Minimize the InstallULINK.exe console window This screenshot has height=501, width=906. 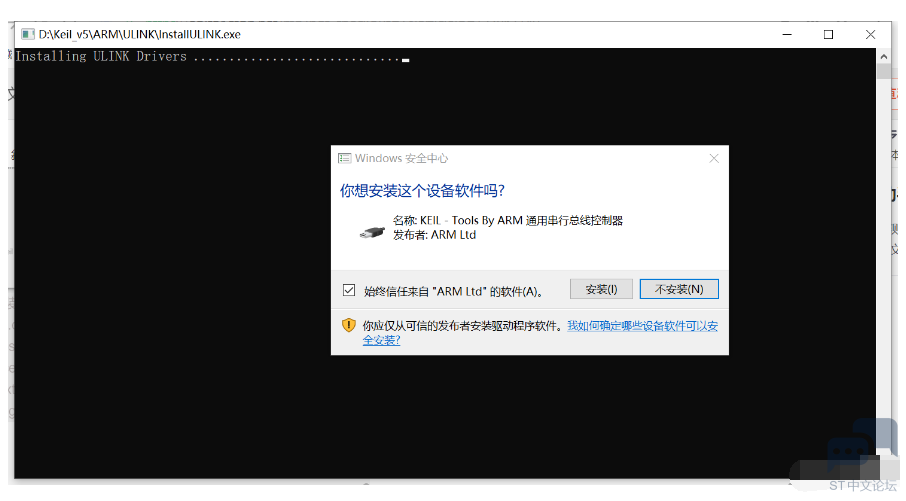pyautogui.click(x=787, y=35)
